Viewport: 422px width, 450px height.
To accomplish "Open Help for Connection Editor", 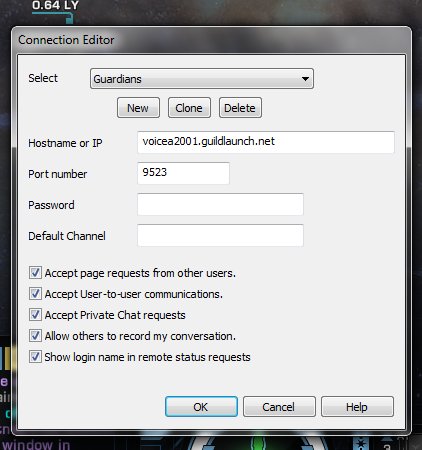I will [x=357, y=407].
